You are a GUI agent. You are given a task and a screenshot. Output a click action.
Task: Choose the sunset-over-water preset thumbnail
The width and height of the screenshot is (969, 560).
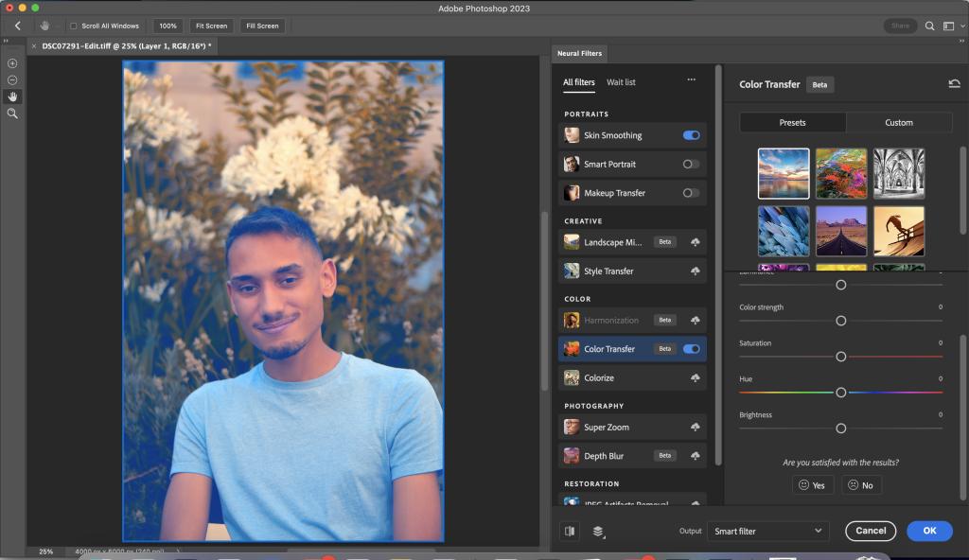pyautogui.click(x=784, y=174)
